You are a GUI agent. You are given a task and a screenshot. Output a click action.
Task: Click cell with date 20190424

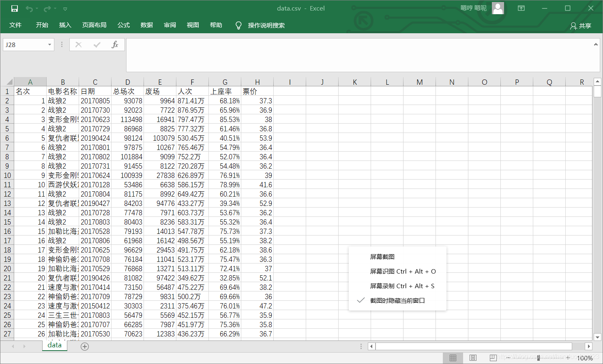(x=95, y=138)
